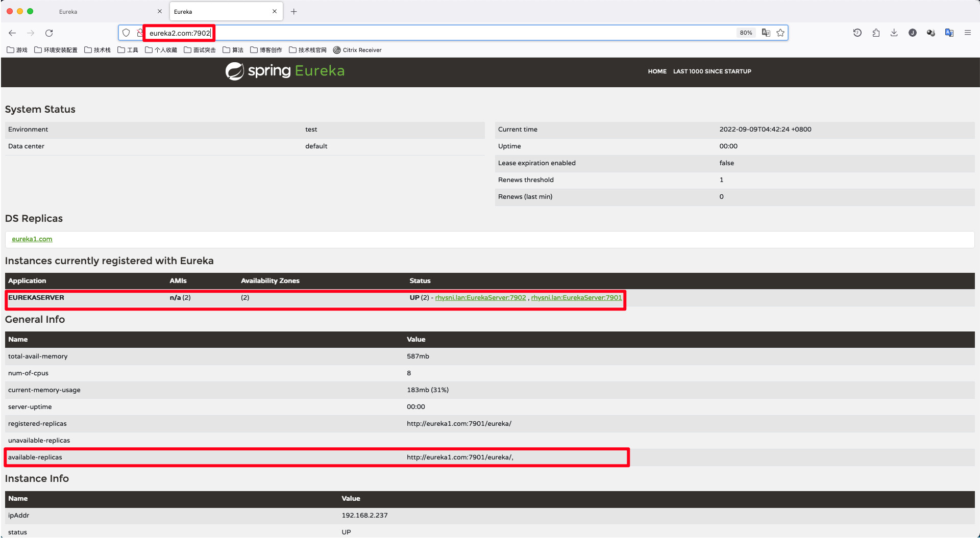Image resolution: width=980 pixels, height=538 pixels.
Task: Click the Environment value 'test'
Action: pos(311,130)
